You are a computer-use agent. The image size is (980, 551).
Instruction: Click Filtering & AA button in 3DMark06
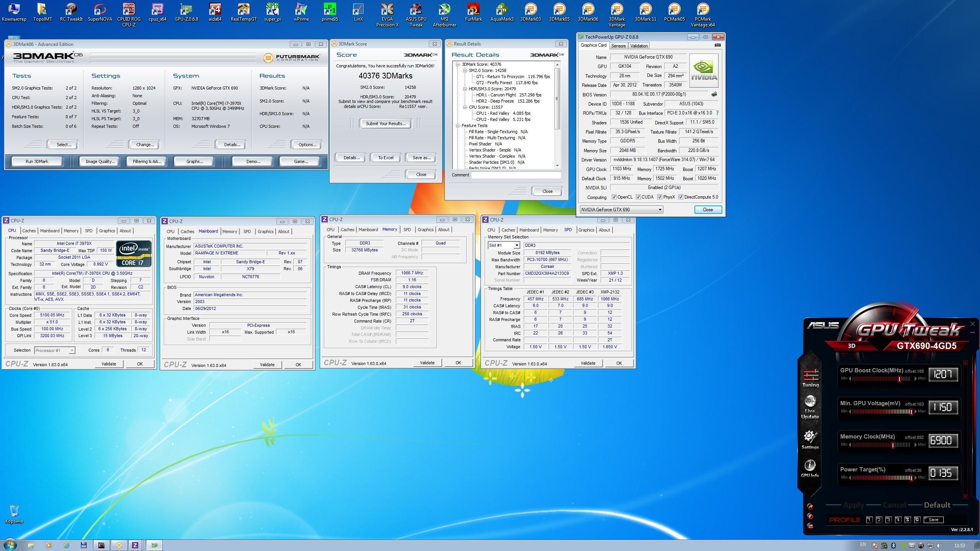coord(147,161)
